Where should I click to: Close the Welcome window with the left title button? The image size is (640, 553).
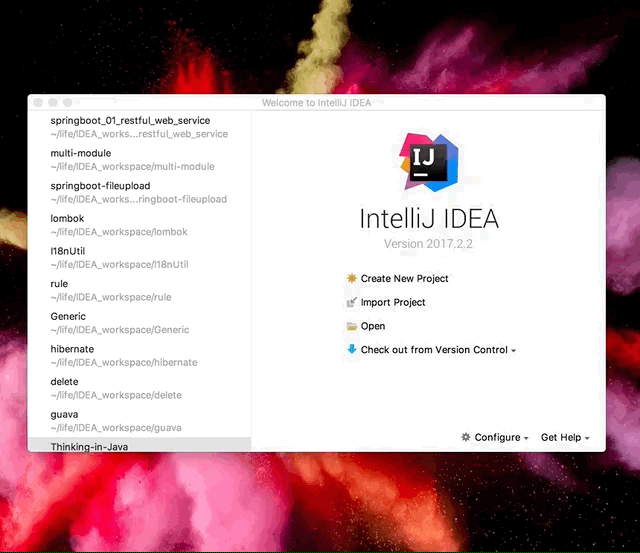click(38, 102)
